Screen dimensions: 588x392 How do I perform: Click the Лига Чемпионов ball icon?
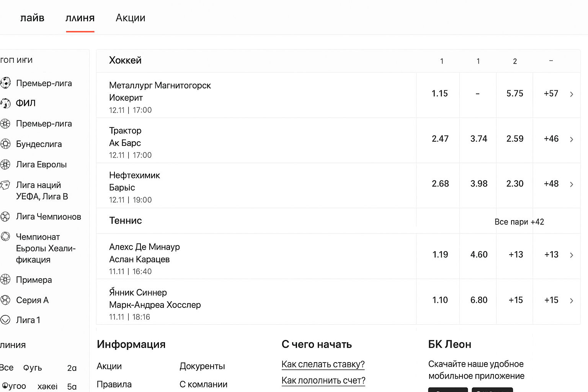[x=5, y=217]
